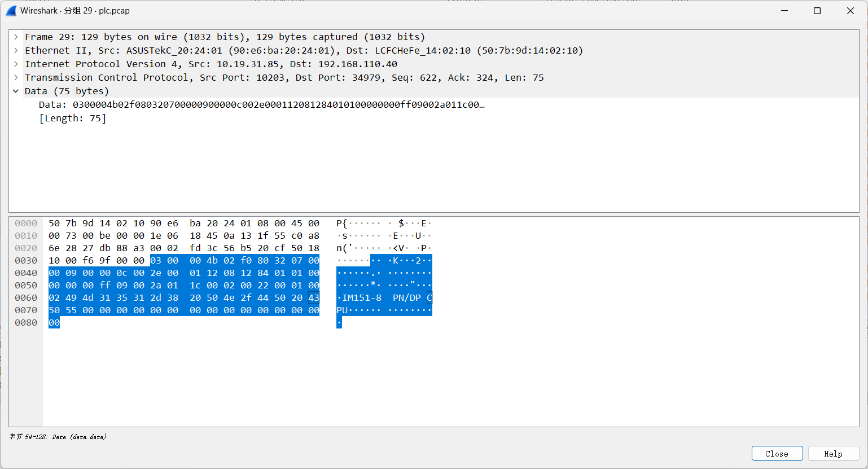Image resolution: width=868 pixels, height=469 pixels.
Task: Click hex offset 0060 row label
Action: (26, 298)
